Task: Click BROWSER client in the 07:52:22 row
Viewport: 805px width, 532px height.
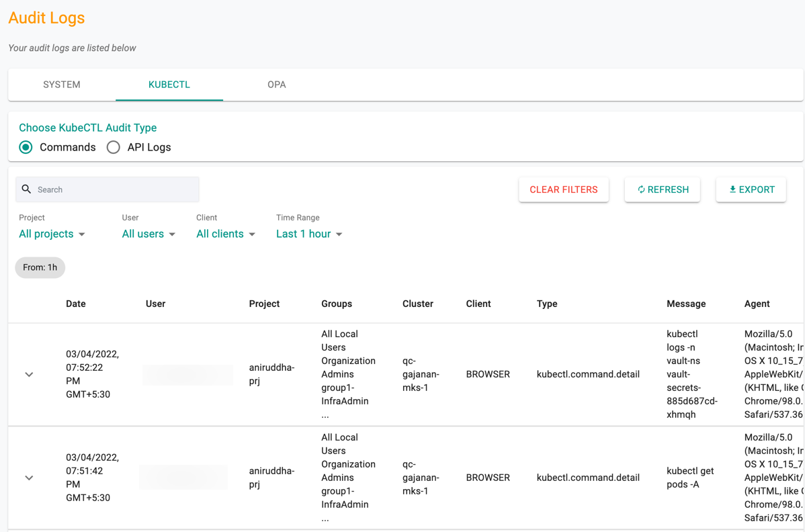Action: coord(489,374)
